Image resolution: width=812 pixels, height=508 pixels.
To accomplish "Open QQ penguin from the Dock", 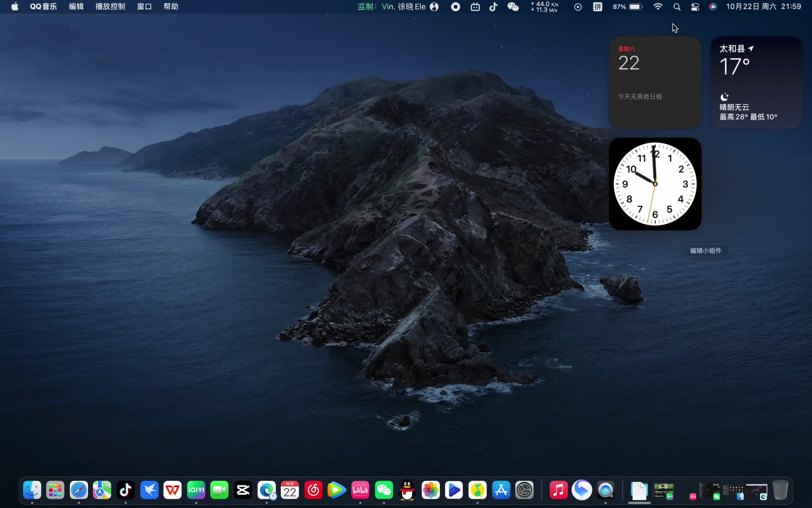I will coord(407,490).
